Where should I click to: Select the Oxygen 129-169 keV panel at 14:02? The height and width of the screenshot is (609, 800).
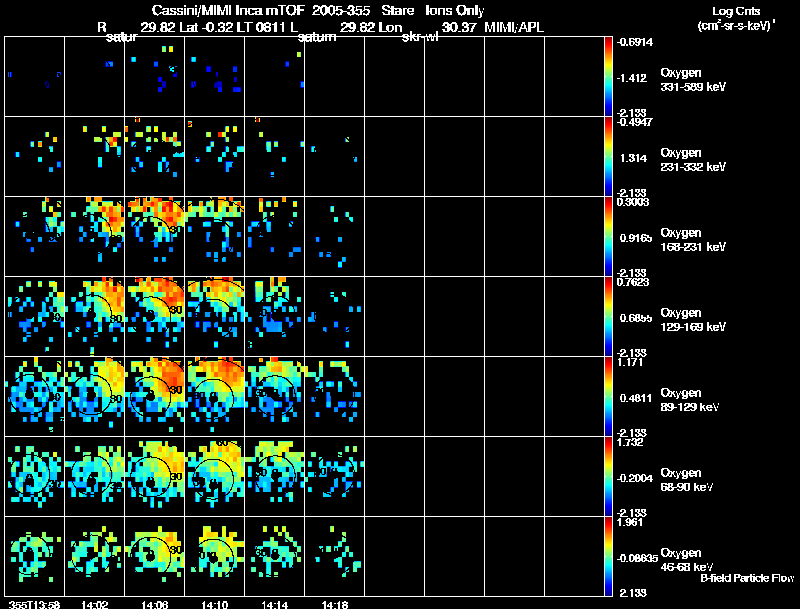click(94, 317)
